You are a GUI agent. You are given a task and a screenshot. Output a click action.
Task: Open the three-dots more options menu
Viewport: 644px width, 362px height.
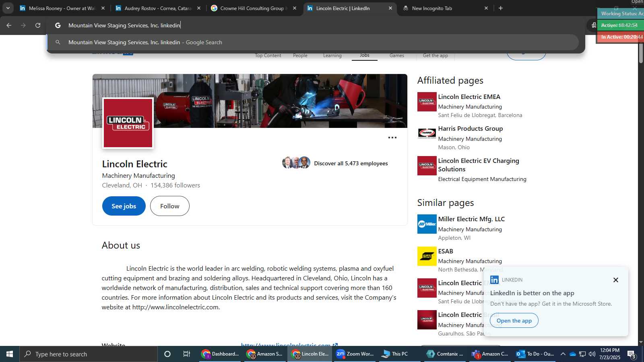pyautogui.click(x=392, y=138)
